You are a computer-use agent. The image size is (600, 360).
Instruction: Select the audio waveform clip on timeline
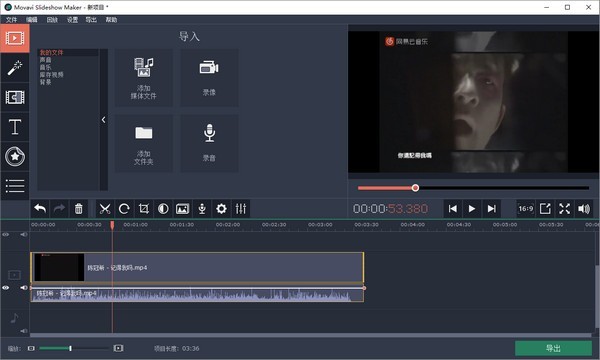click(x=197, y=295)
